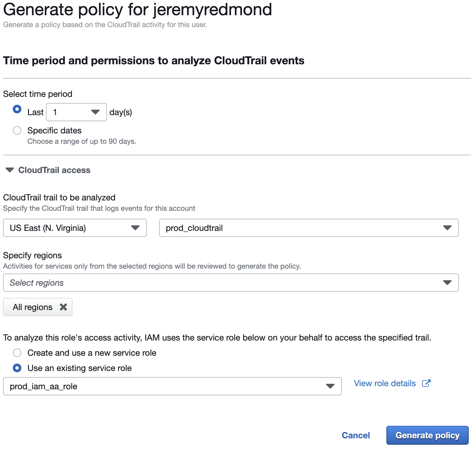Open the number of days dropdown

(76, 112)
